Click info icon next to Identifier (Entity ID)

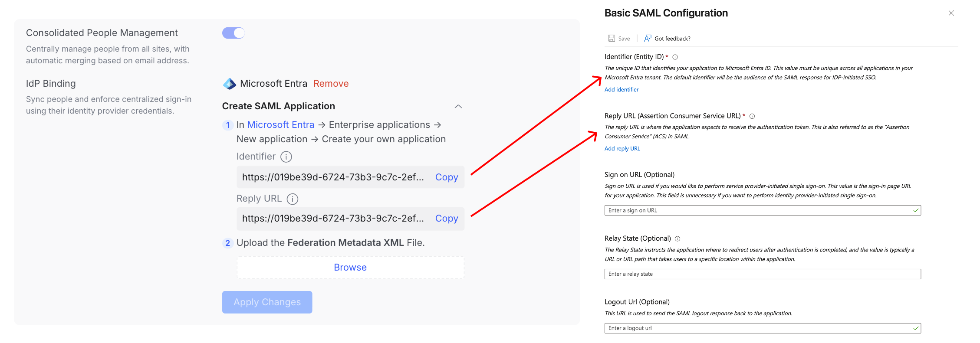675,57
